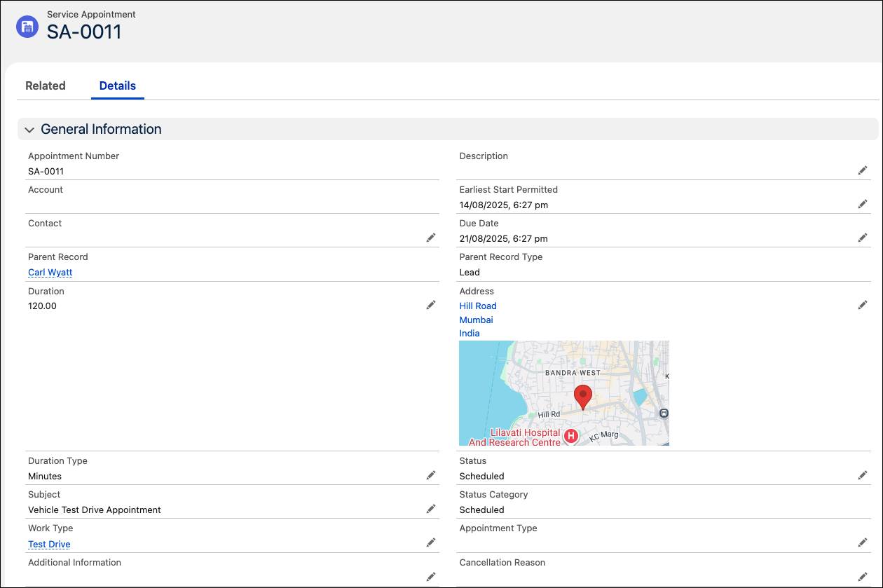Edit Earliest Start Permitted pencil icon
The image size is (883, 588).
863,204
